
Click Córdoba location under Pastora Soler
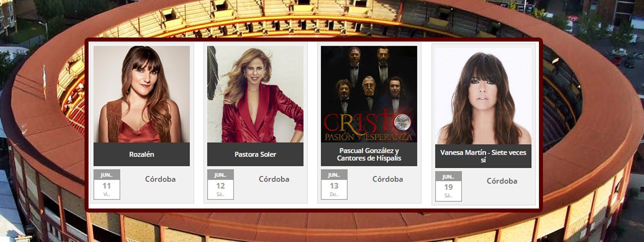pos(274,179)
